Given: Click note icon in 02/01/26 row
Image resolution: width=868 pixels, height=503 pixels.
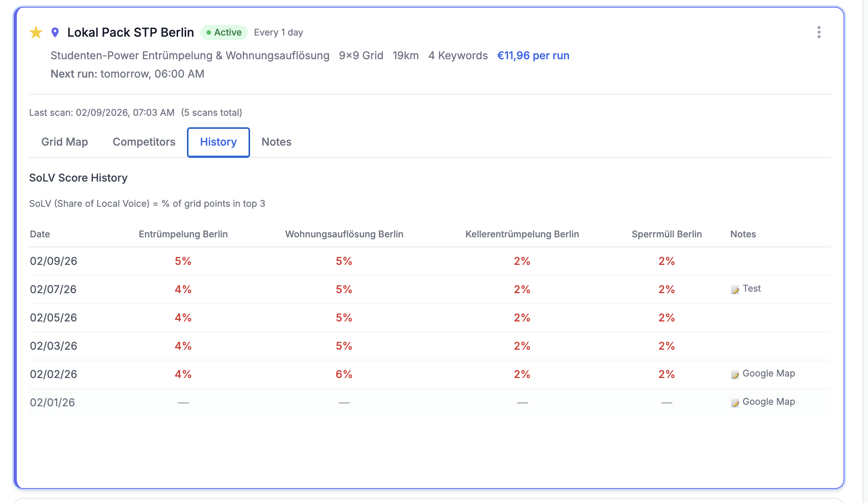Looking at the screenshot, I should (x=735, y=403).
